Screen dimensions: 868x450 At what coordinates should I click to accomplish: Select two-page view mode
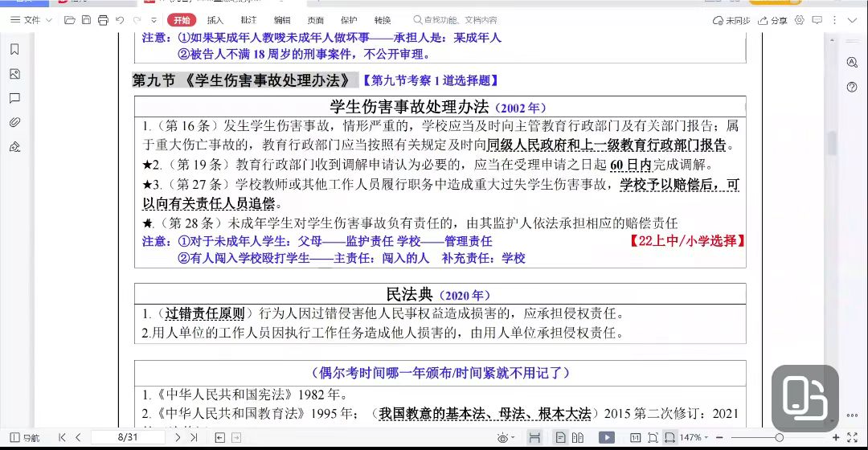tap(578, 438)
